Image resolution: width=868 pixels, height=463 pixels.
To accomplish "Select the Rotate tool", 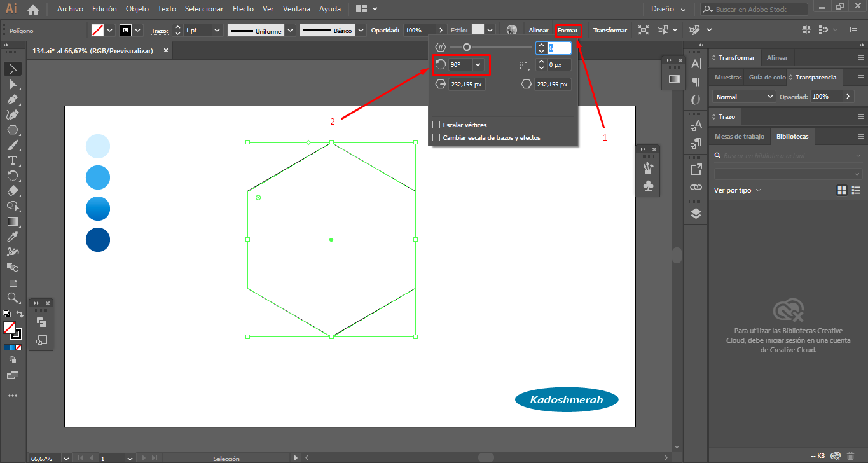I will coord(12,176).
